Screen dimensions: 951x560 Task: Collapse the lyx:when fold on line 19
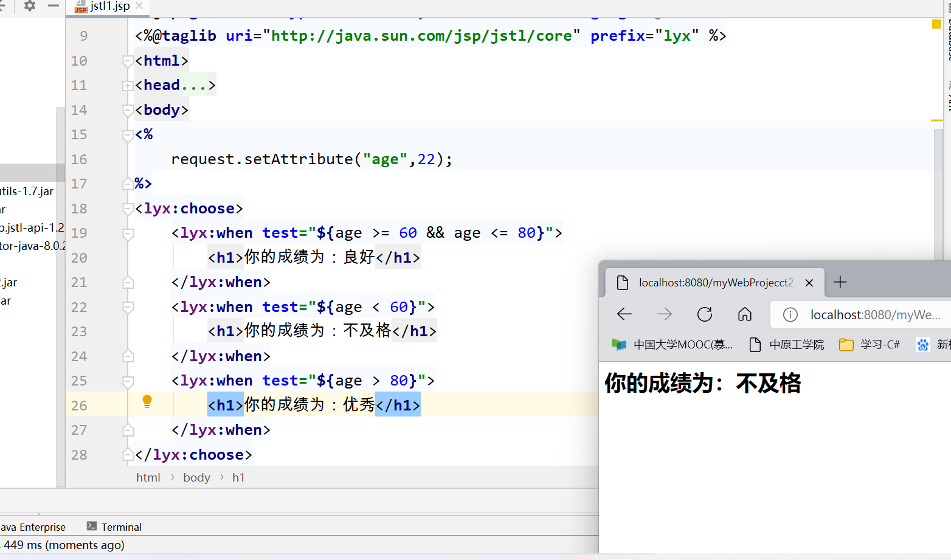click(x=128, y=233)
